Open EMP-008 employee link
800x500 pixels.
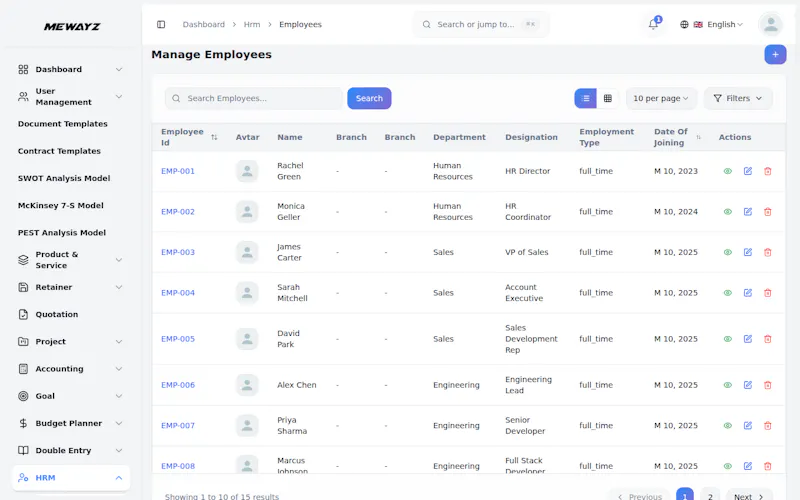[178, 466]
